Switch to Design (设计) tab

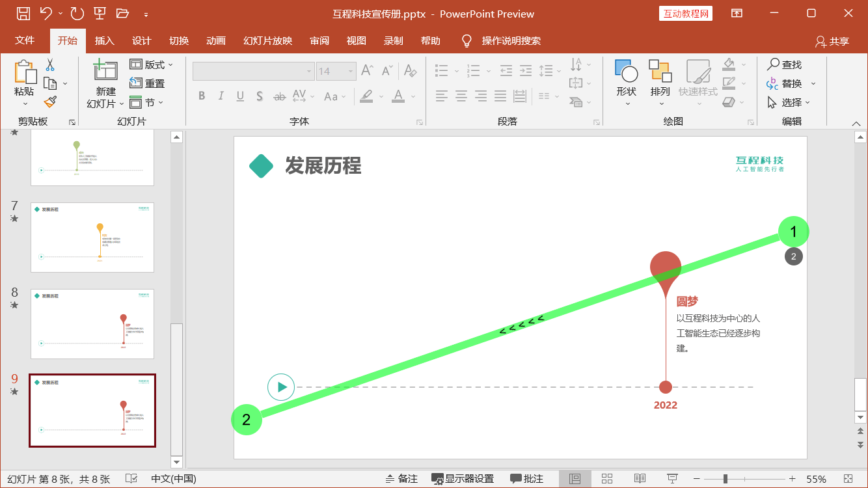[x=141, y=40]
